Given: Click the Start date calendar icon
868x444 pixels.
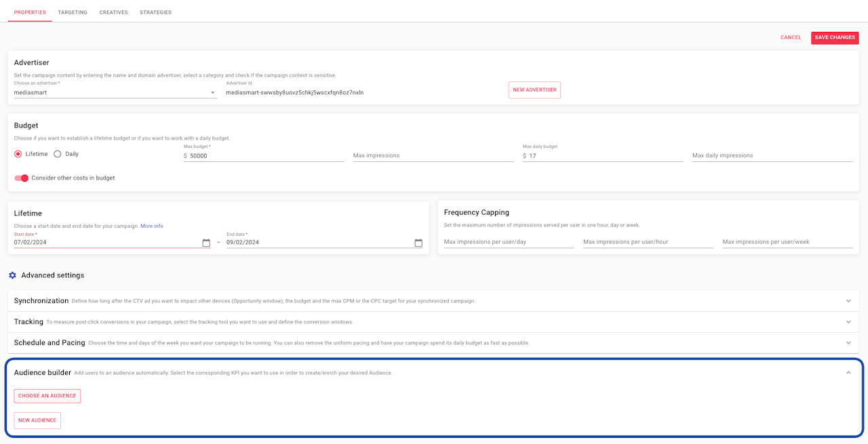Looking at the screenshot, I should (206, 243).
